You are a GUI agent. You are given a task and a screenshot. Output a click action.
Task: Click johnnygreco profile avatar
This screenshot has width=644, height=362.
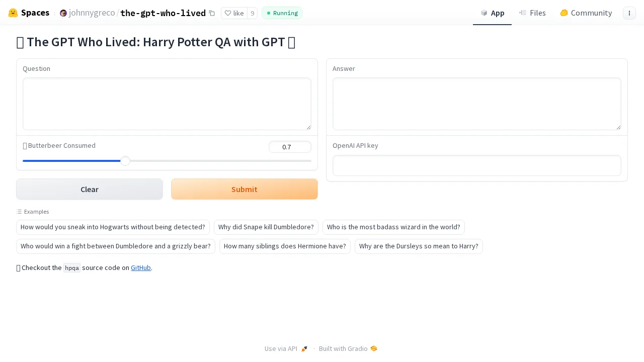pos(63,13)
